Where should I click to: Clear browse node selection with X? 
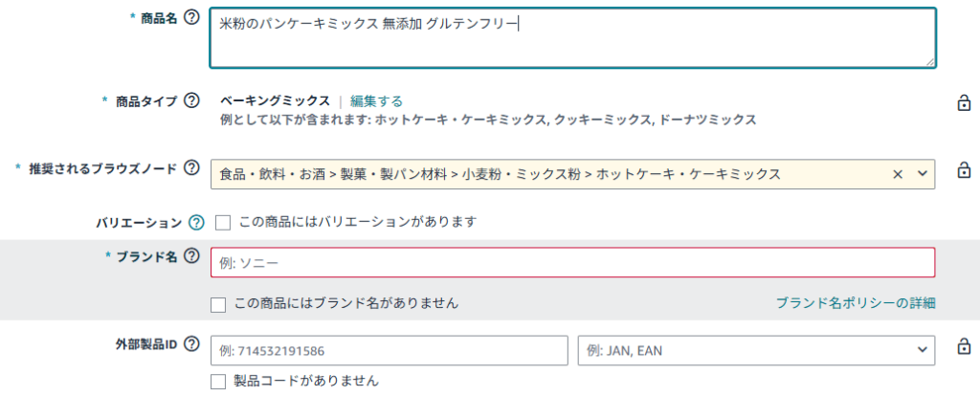(898, 174)
